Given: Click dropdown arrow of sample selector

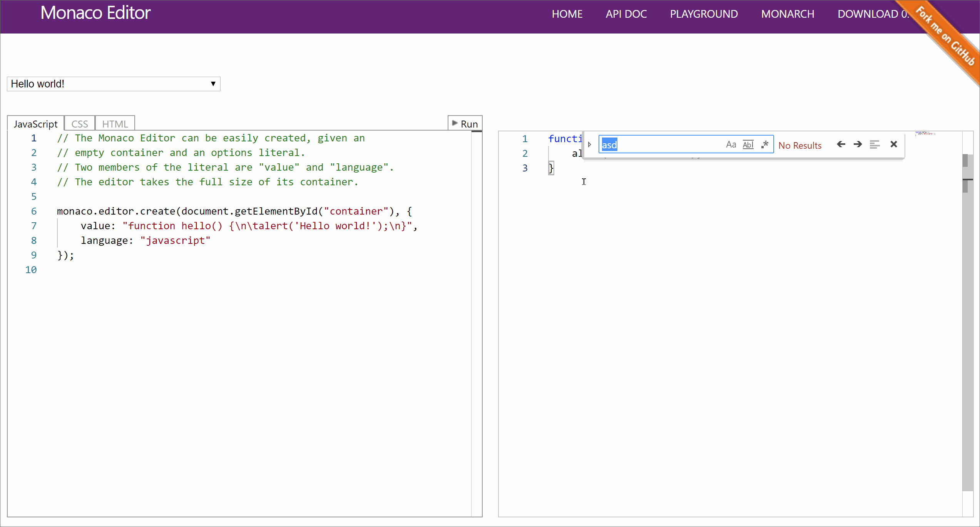Looking at the screenshot, I should tap(213, 84).
